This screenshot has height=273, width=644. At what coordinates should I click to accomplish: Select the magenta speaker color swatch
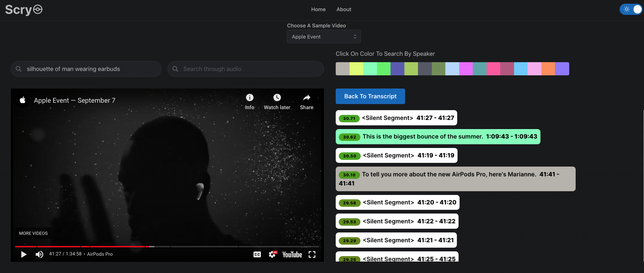466,69
